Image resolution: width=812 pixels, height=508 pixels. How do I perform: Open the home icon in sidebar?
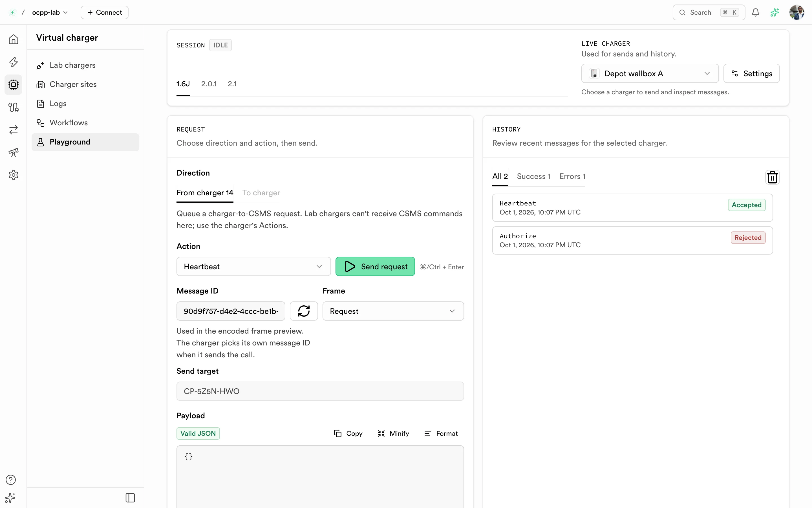coord(14,39)
